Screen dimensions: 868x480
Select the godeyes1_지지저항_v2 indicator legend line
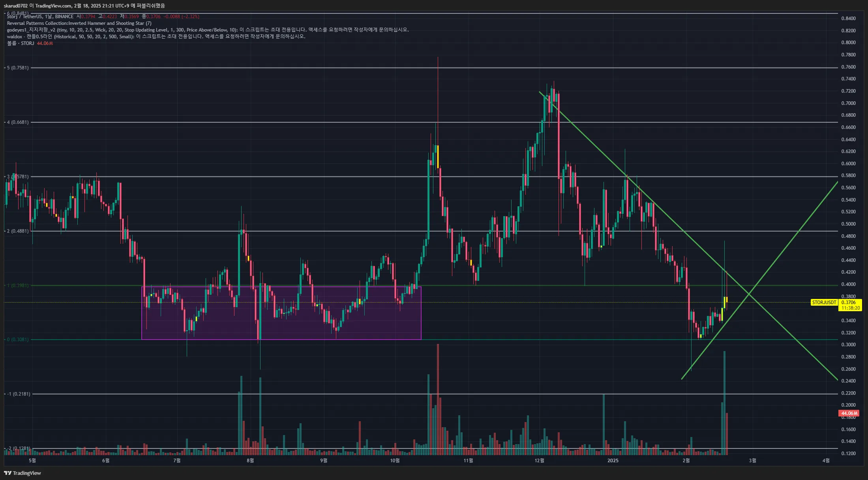[208, 30]
